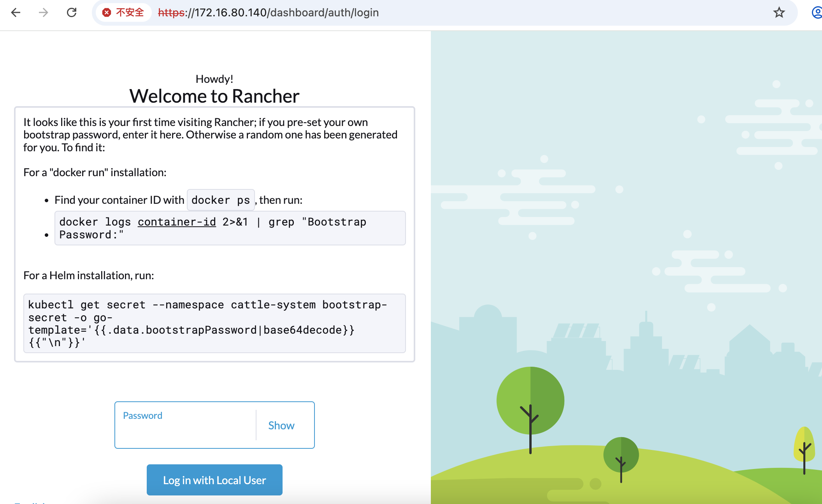Click the docker logs command block
Viewport: 822px width, 504px height.
[230, 228]
